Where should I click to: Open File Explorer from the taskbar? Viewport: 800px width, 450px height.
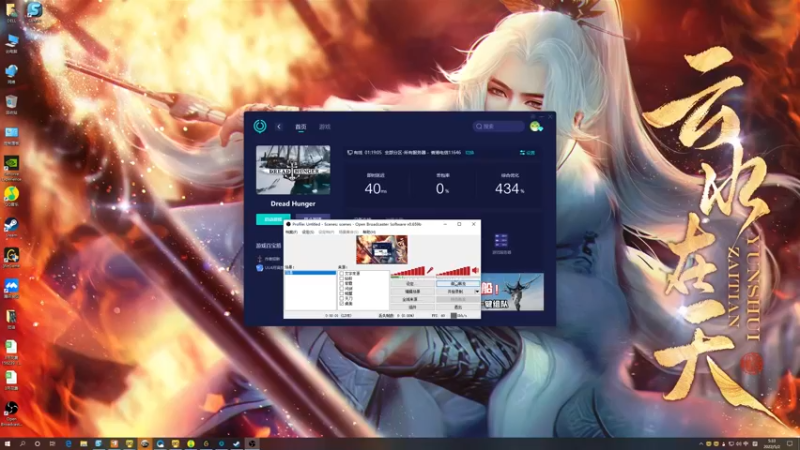pyautogui.click(x=84, y=444)
